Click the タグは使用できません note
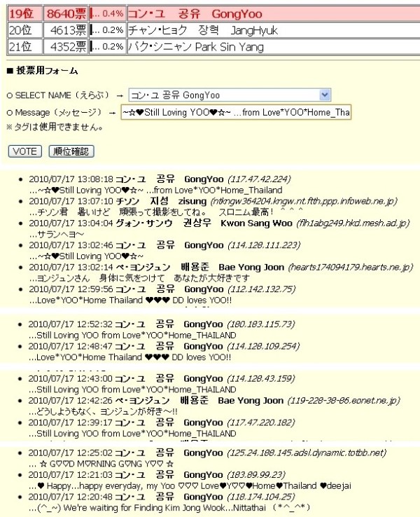The image size is (420, 517). click(55, 127)
